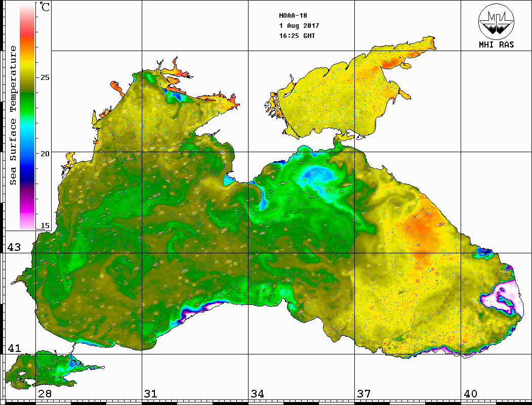Click longitude label 28
Screen dimensions: 532x405
click(x=45, y=393)
